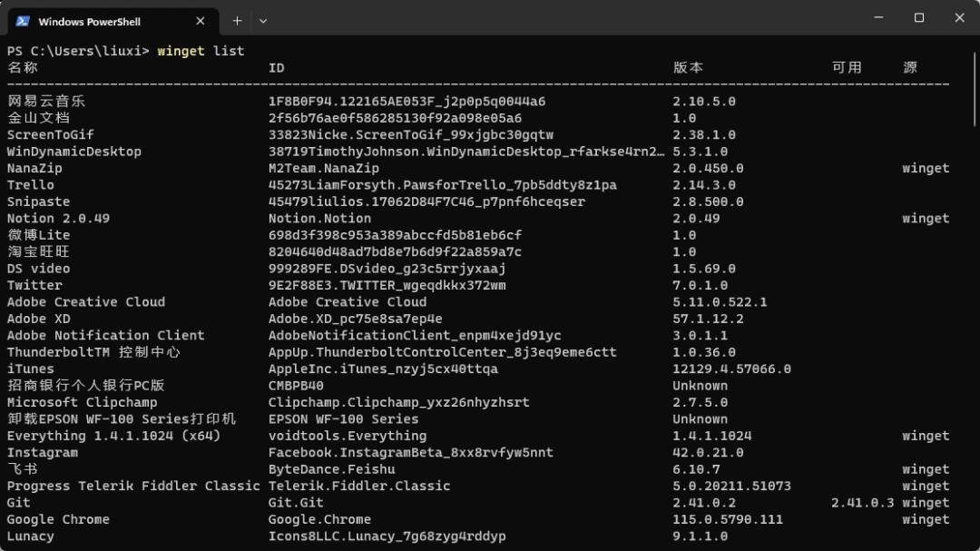
Task: Click the ThunderboltTM 控制中心 name entry
Action: point(93,352)
